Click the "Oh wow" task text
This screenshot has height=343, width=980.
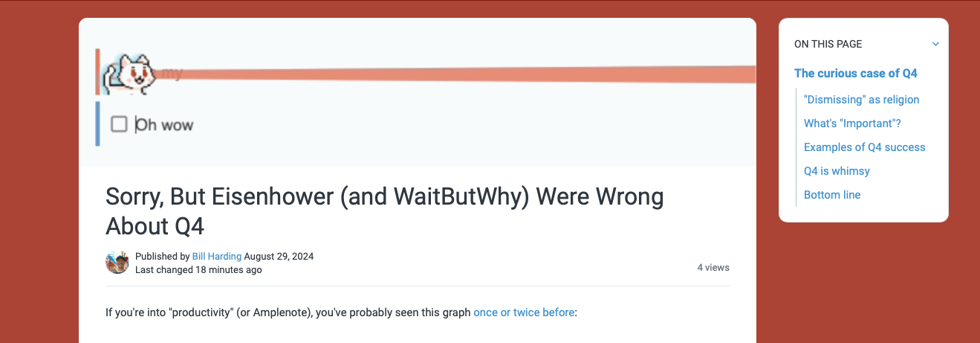164,125
